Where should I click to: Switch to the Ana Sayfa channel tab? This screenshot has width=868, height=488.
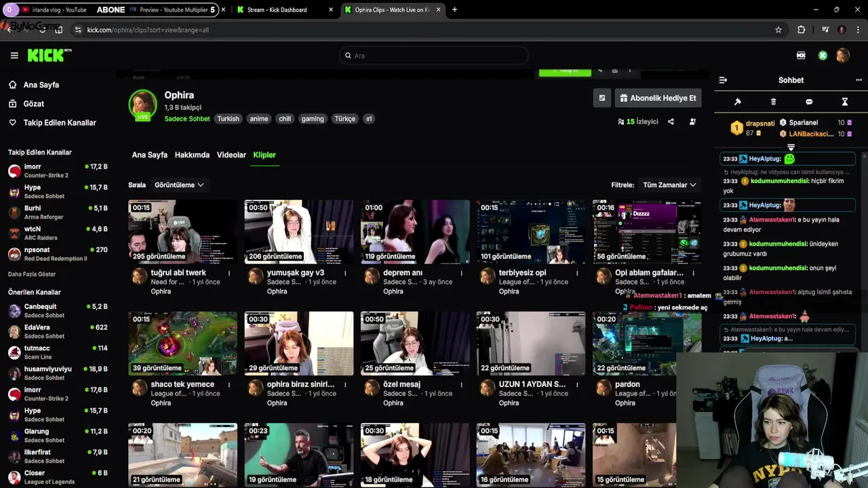click(x=149, y=155)
